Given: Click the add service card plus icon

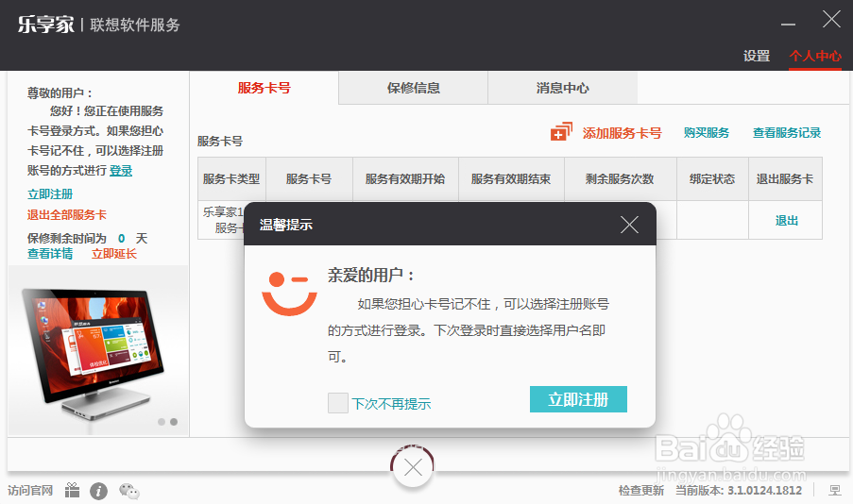Looking at the screenshot, I should tap(561, 131).
